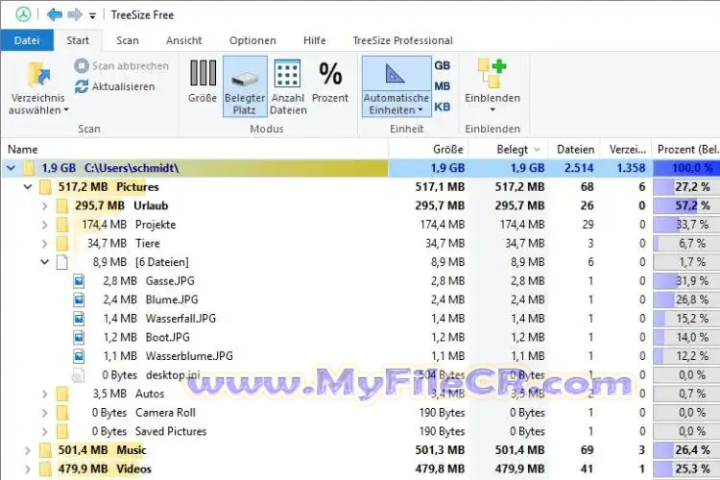Click the Urlaub folder icon
The height and width of the screenshot is (480, 720).
(62, 206)
